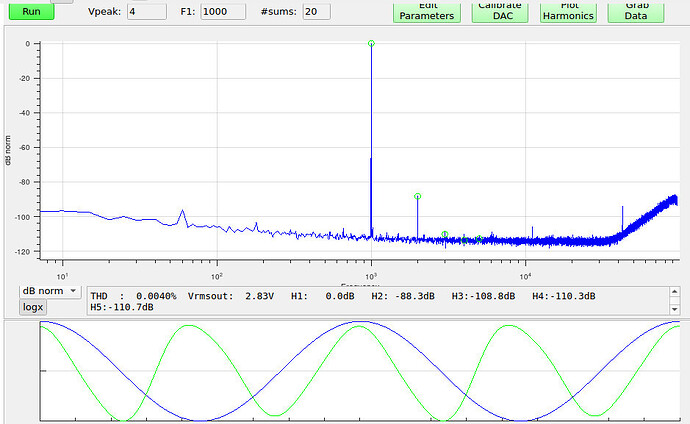690x424 pixels.
Task: Click the Vrmsout: 2.83V readout
Action: pyautogui.click(x=231, y=296)
